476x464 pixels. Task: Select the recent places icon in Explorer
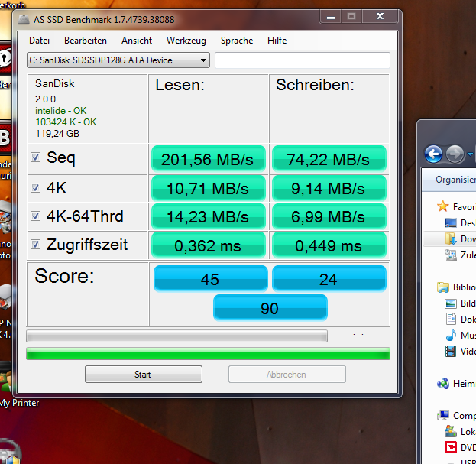pyautogui.click(x=451, y=255)
